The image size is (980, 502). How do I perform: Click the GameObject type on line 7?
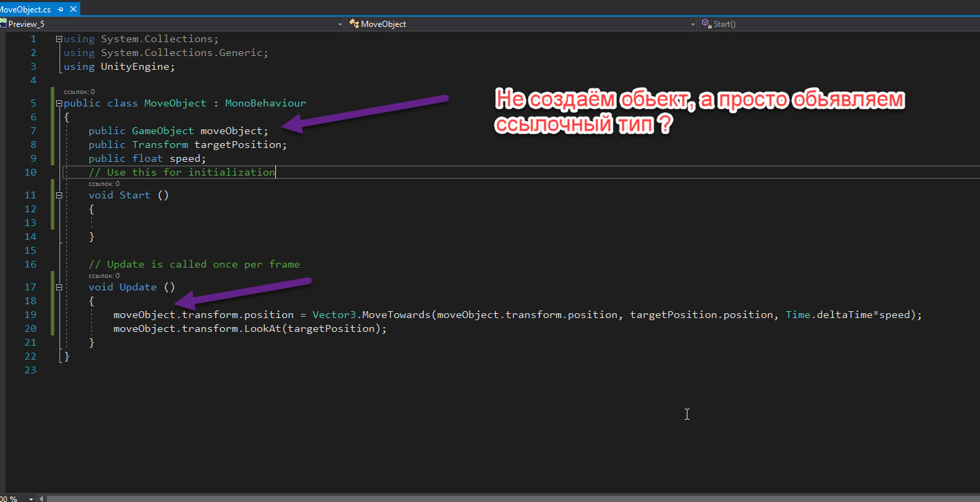pos(163,131)
